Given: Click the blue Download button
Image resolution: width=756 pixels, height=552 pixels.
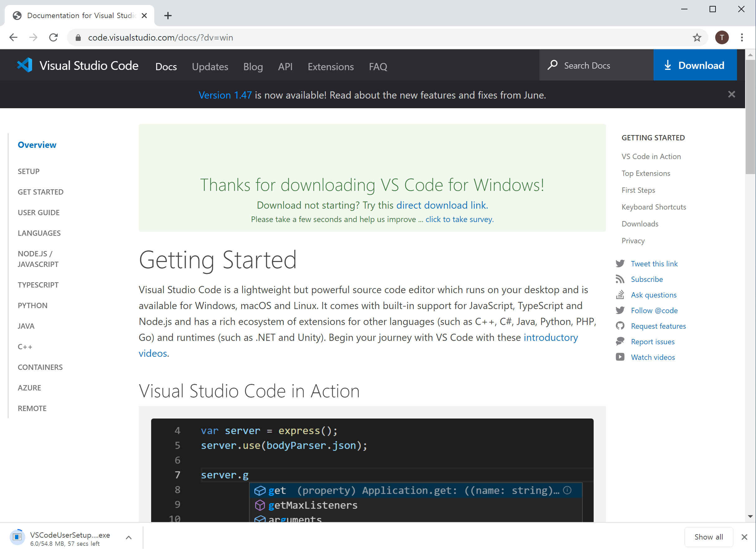Looking at the screenshot, I should [695, 65].
